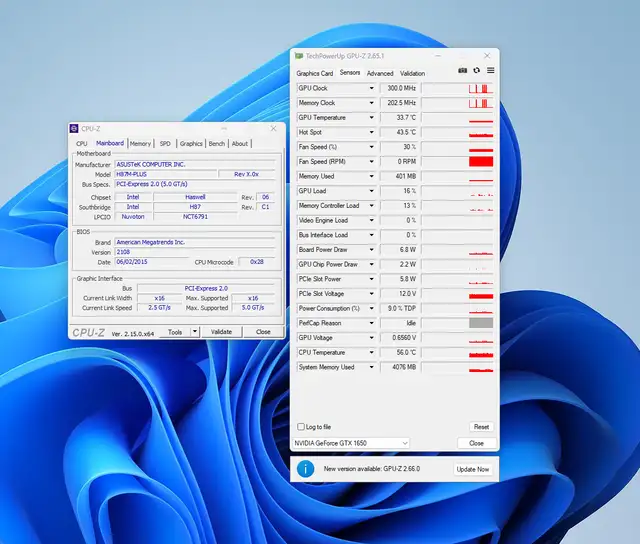Viewport: 640px width, 544px height.
Task: Open the Bus Interface Load dropdown
Action: click(371, 235)
